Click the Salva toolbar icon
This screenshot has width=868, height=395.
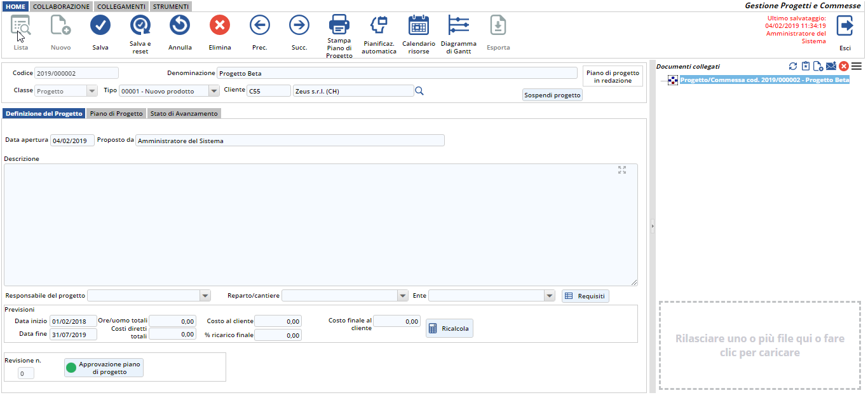(100, 25)
